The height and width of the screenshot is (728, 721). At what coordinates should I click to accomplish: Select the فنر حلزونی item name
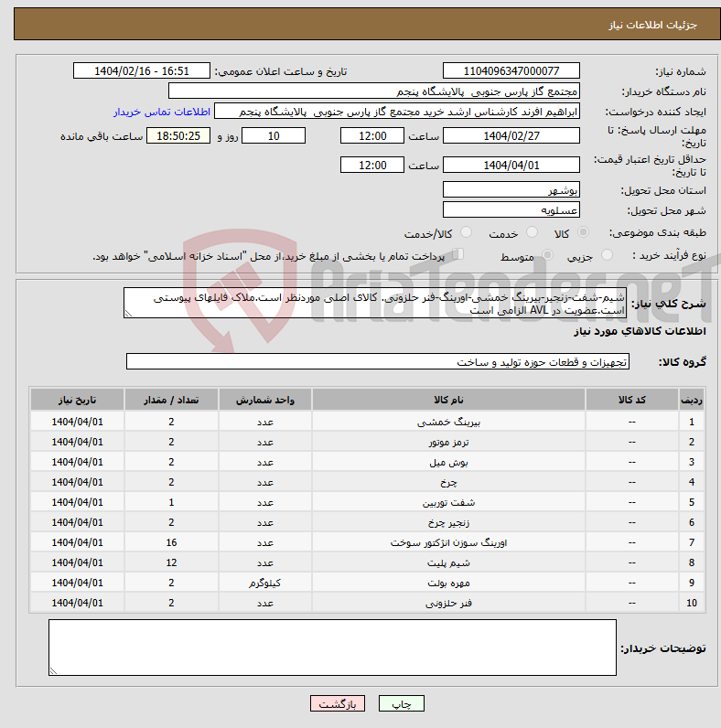448,603
